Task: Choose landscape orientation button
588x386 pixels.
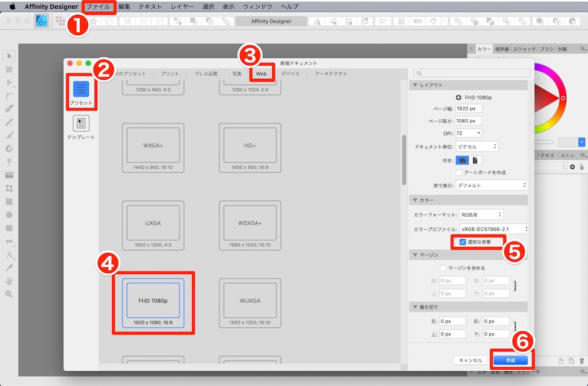Action: [462, 160]
